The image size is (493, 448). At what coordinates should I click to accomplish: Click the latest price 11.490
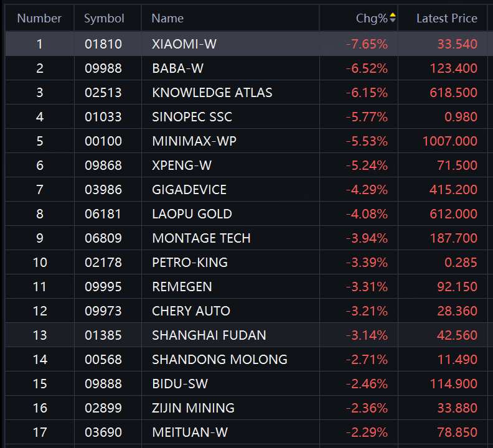pos(457,360)
